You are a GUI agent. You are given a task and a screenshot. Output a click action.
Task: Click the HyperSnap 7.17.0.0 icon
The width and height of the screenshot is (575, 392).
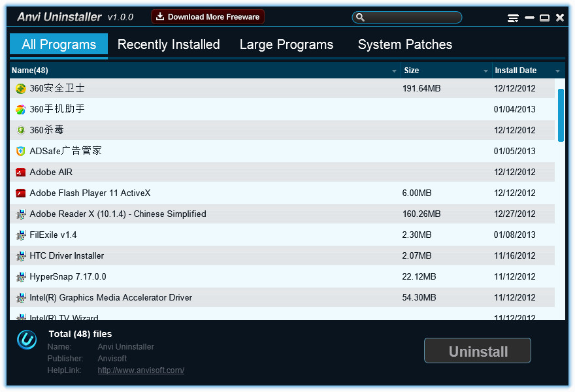pos(22,276)
